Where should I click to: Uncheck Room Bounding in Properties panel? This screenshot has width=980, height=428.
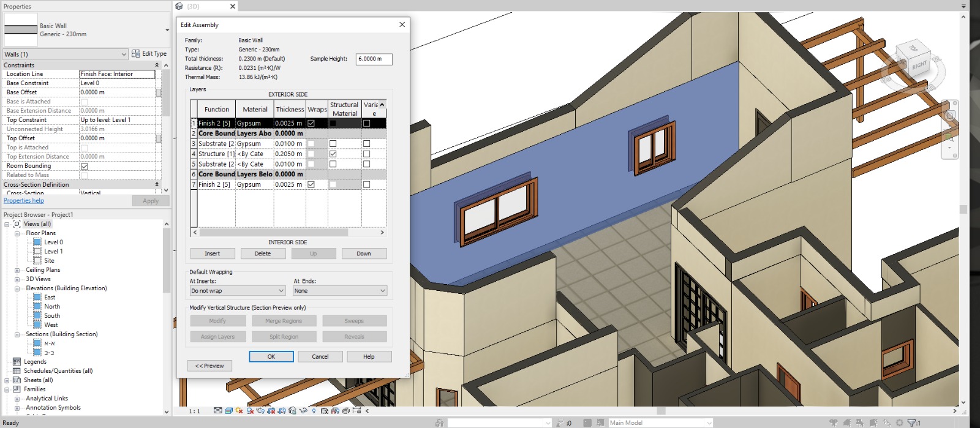click(x=85, y=166)
